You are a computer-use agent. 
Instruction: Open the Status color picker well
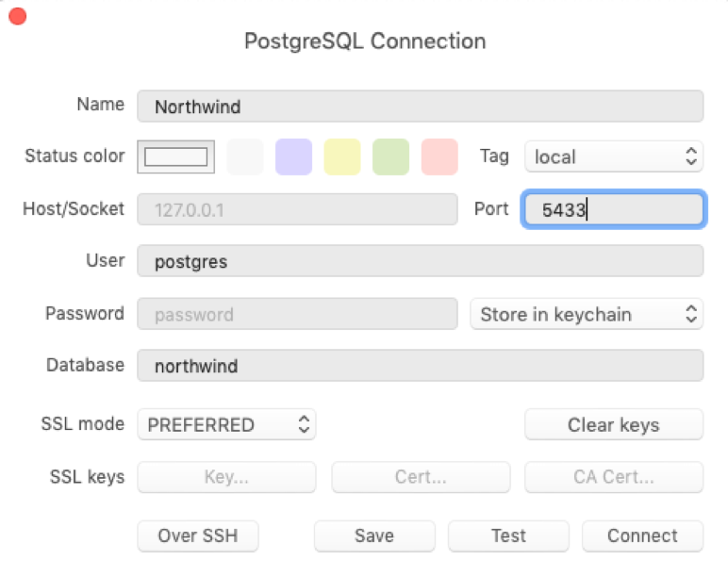tap(176, 157)
